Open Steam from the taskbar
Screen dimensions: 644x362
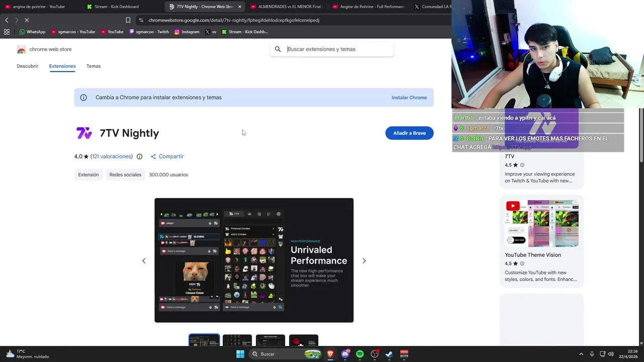pos(389,354)
